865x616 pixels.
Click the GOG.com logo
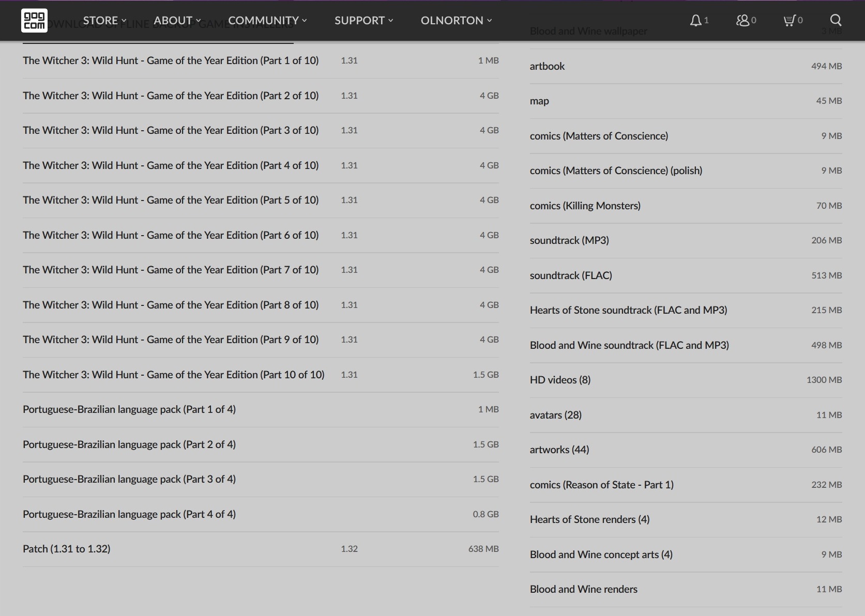34,20
